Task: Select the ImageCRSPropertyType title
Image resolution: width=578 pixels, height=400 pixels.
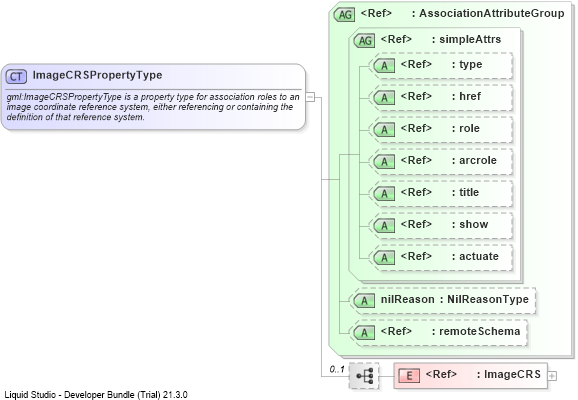Action: (x=97, y=75)
